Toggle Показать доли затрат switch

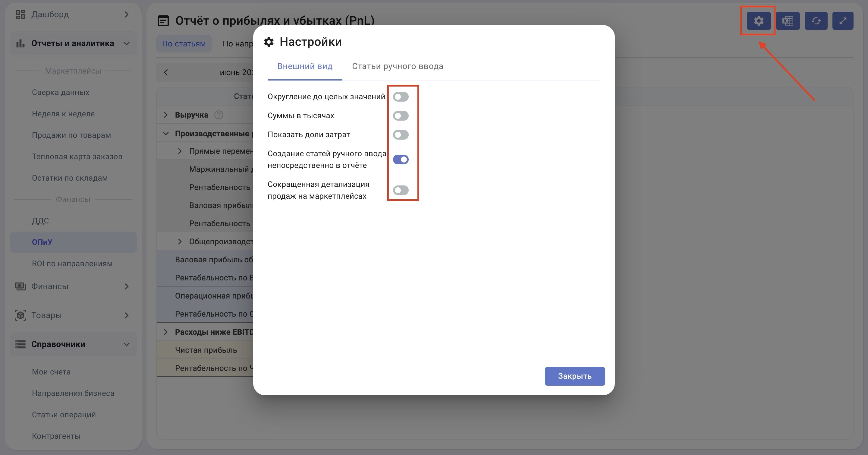[401, 135]
